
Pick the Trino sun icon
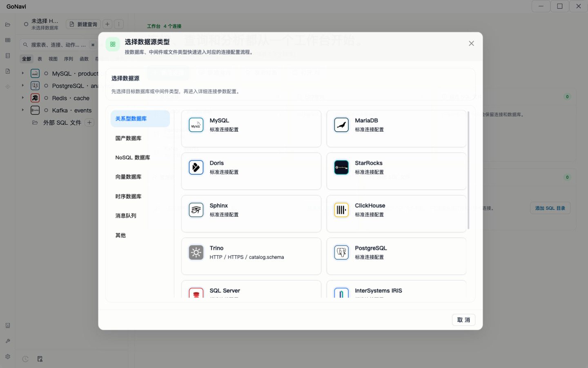pyautogui.click(x=196, y=252)
